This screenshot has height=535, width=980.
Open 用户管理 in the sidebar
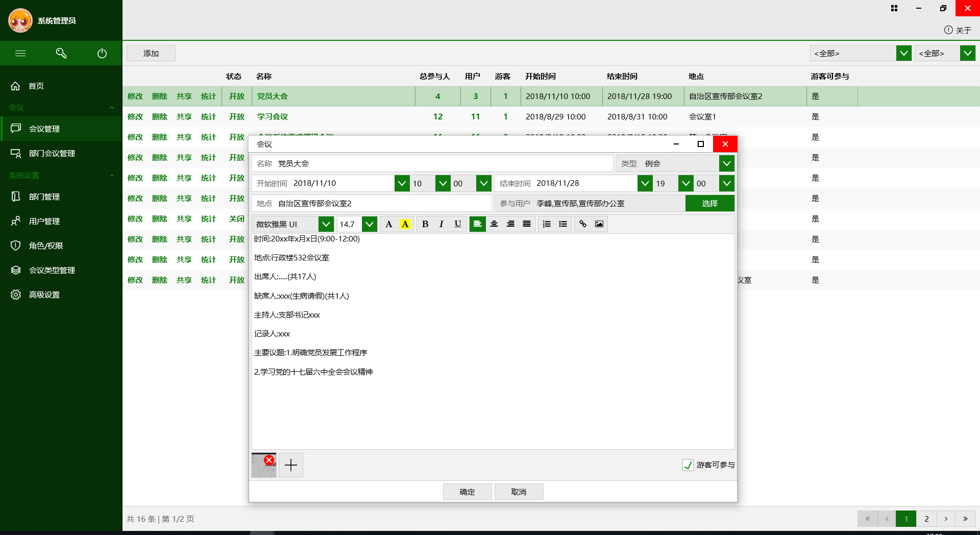pos(44,221)
